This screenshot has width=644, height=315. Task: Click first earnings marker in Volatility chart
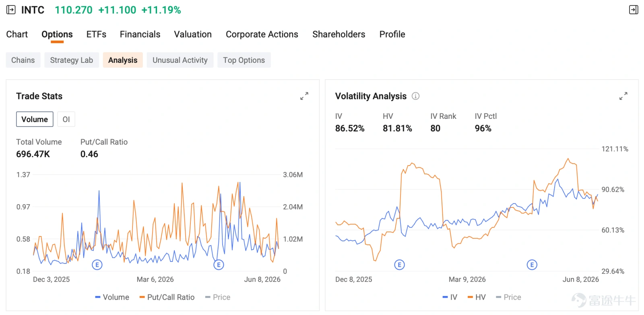[399, 265]
